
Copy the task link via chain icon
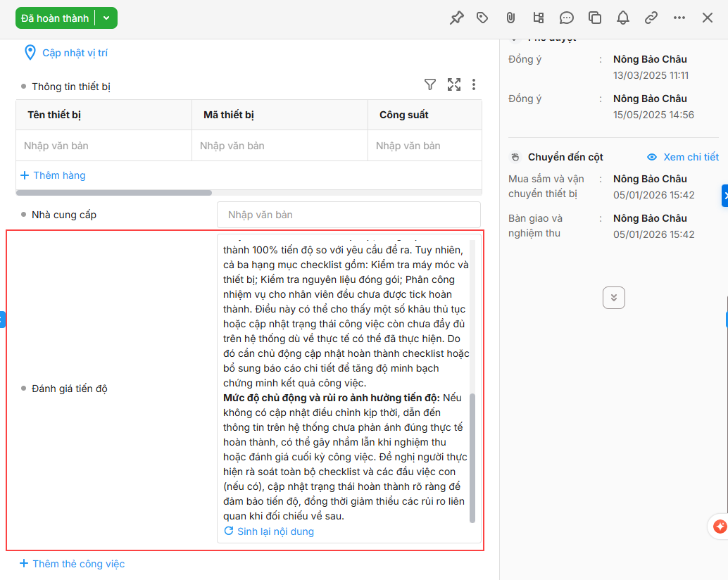pyautogui.click(x=651, y=18)
